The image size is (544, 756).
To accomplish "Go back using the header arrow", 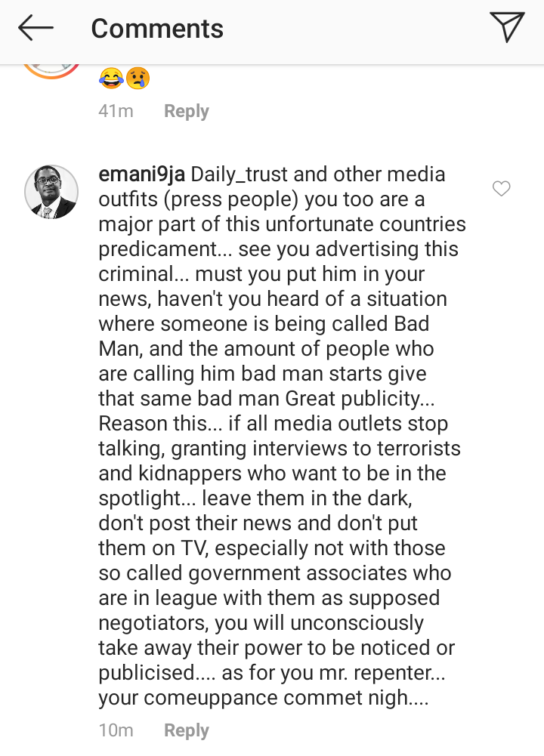I will pos(36,28).
